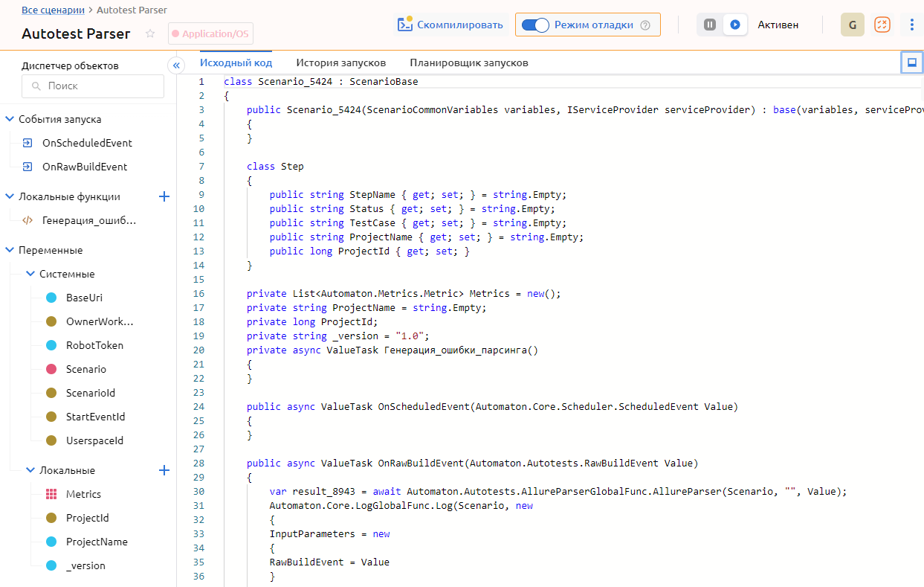This screenshot has height=587, width=924.
Task: Collapse the Переменные section
Action: point(10,250)
